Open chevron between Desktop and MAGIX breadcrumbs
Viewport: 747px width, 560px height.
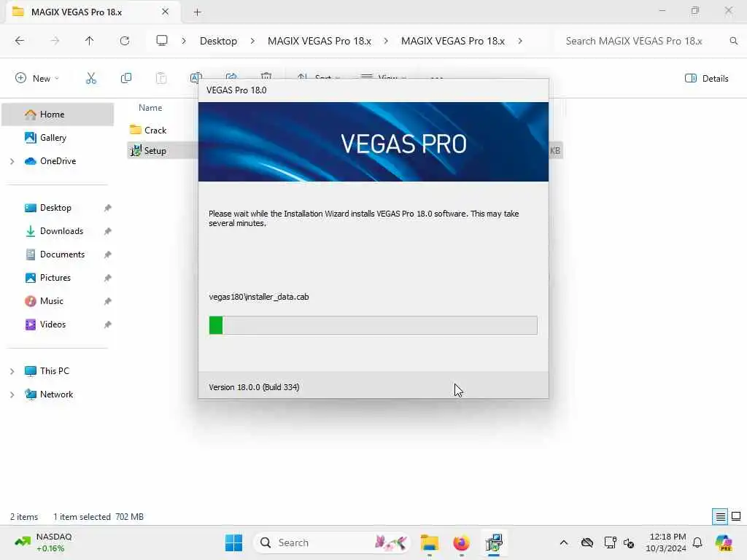click(252, 41)
